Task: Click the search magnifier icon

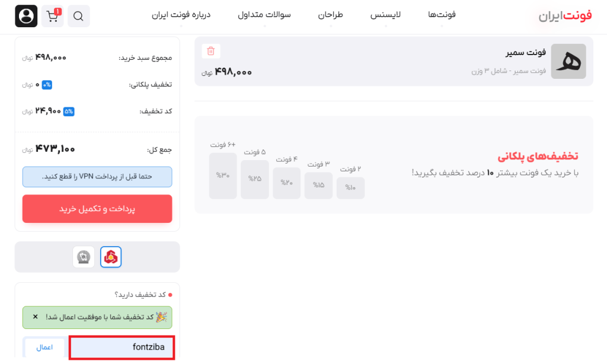Action: click(x=78, y=17)
